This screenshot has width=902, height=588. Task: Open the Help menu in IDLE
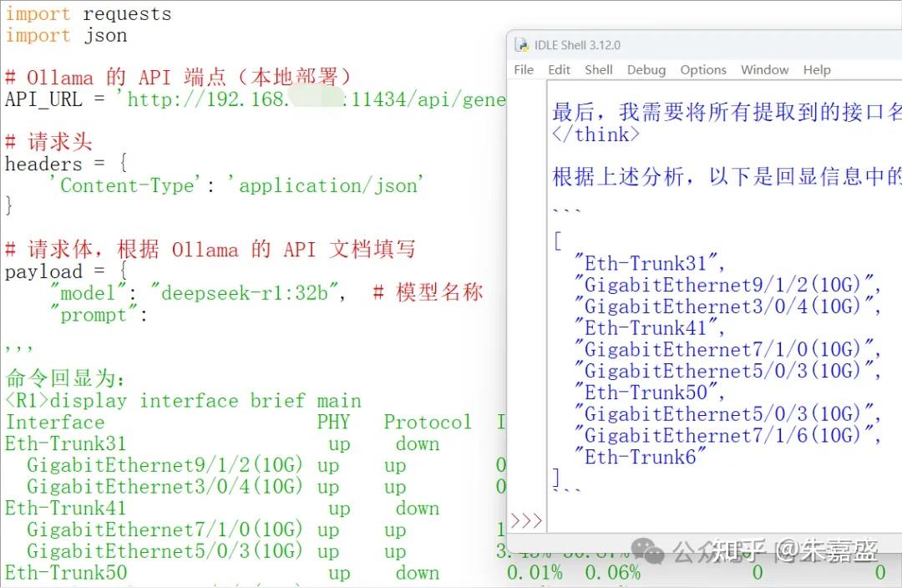click(817, 70)
